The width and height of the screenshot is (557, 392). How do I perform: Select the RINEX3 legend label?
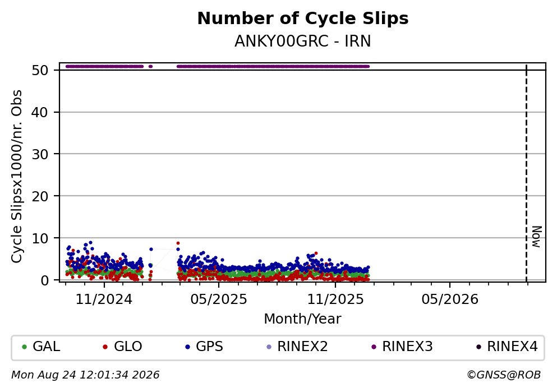tap(407, 347)
